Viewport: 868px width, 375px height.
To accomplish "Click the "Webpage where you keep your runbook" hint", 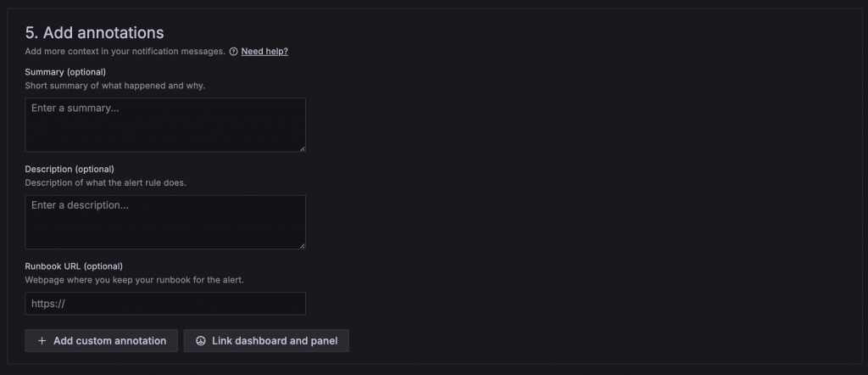I will [135, 280].
